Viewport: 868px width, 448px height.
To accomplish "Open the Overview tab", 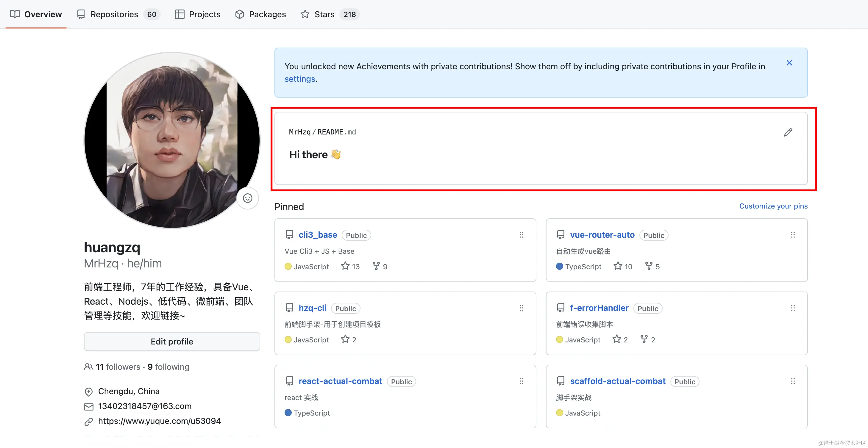I will click(36, 14).
